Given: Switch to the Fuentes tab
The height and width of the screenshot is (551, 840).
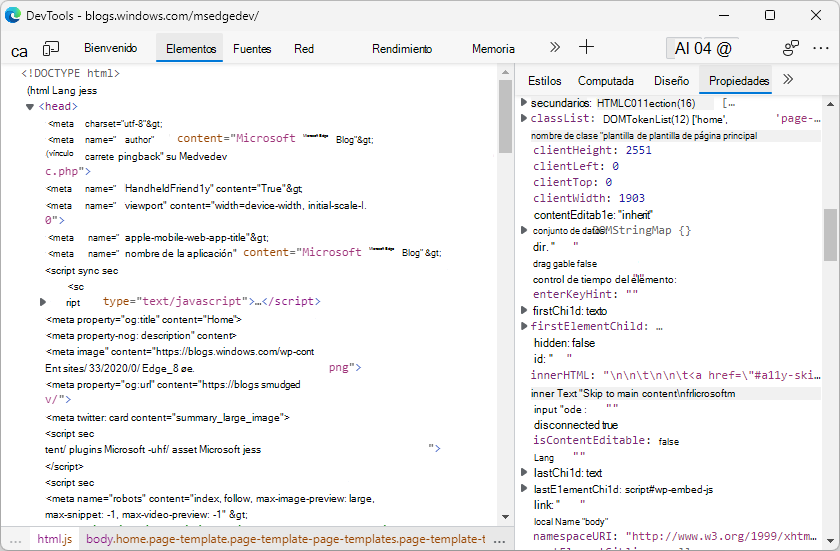Looking at the screenshot, I should [252, 48].
